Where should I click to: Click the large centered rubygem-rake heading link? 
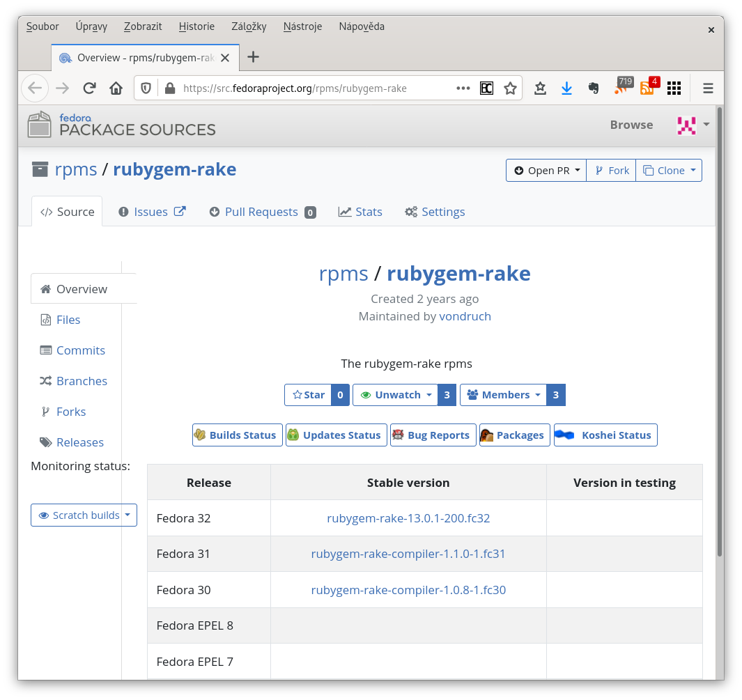pos(458,274)
